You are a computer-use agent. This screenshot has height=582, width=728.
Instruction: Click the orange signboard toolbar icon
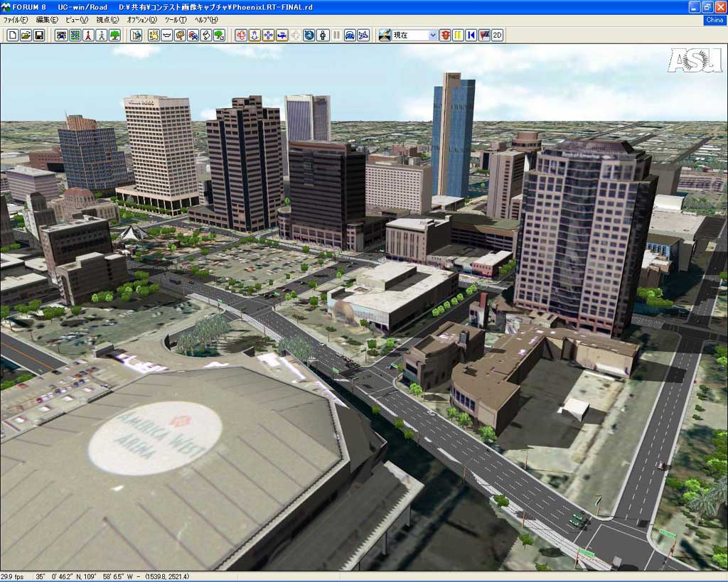pos(180,36)
